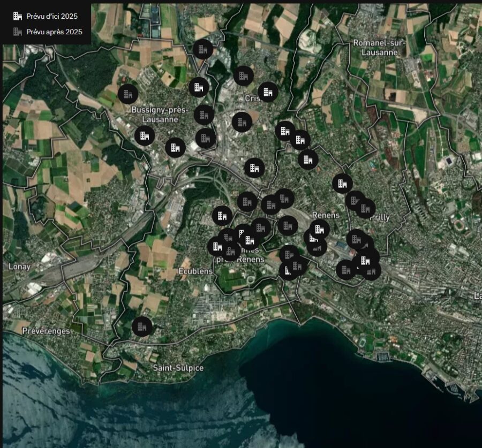Open the white marker overlapping the Crissier label
The width and height of the screenshot is (482, 448).
point(267,92)
